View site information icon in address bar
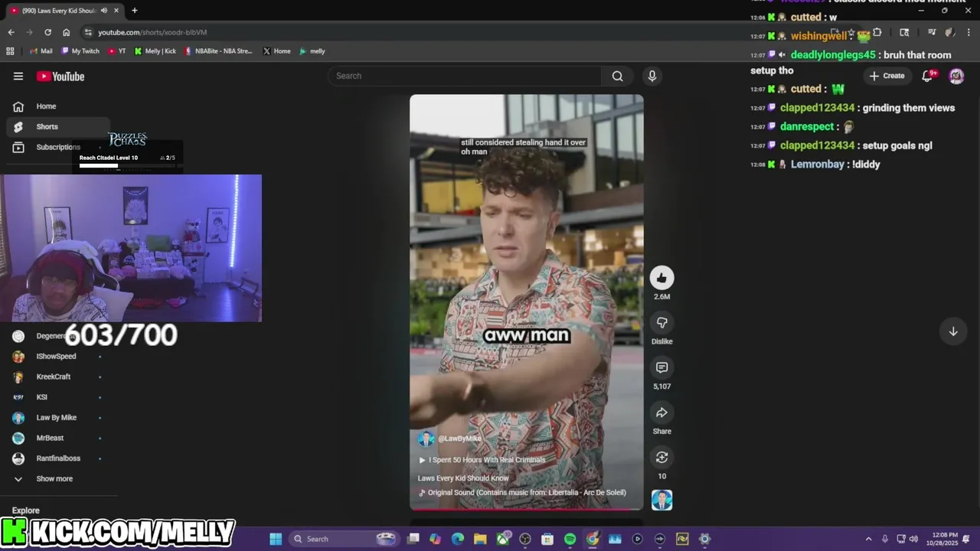The width and height of the screenshot is (980, 551). 88,32
